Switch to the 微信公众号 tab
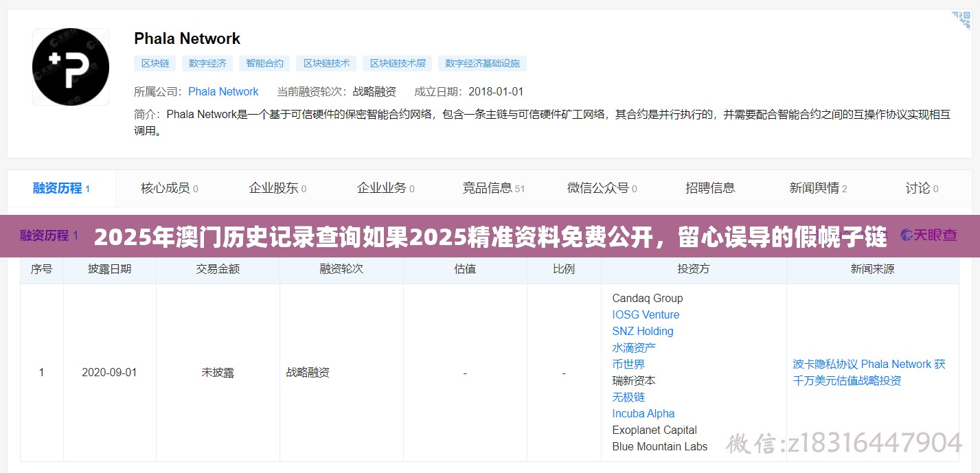Viewport: 980px width, 473px height. [x=602, y=188]
